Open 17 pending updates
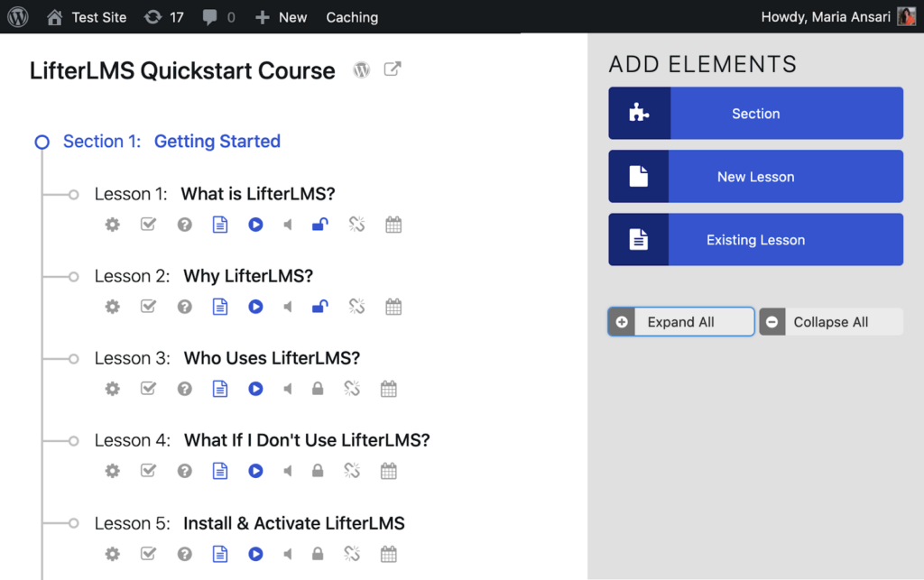The image size is (924, 580). click(164, 17)
